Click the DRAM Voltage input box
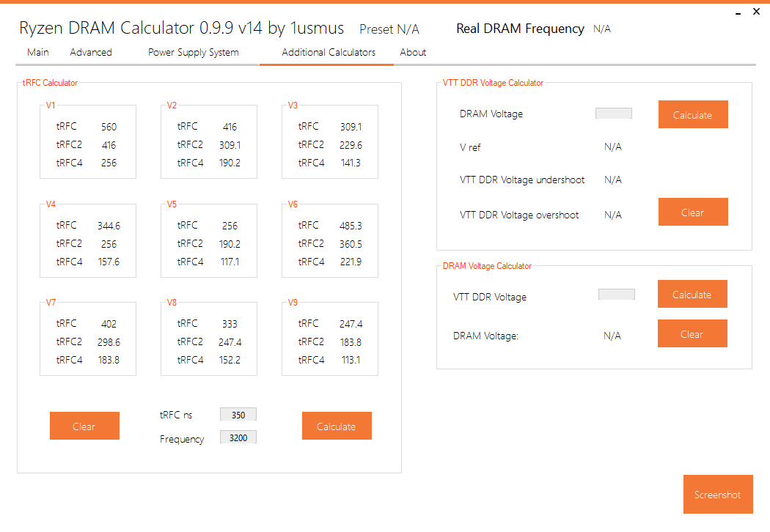The image size is (770, 532). pos(614,114)
